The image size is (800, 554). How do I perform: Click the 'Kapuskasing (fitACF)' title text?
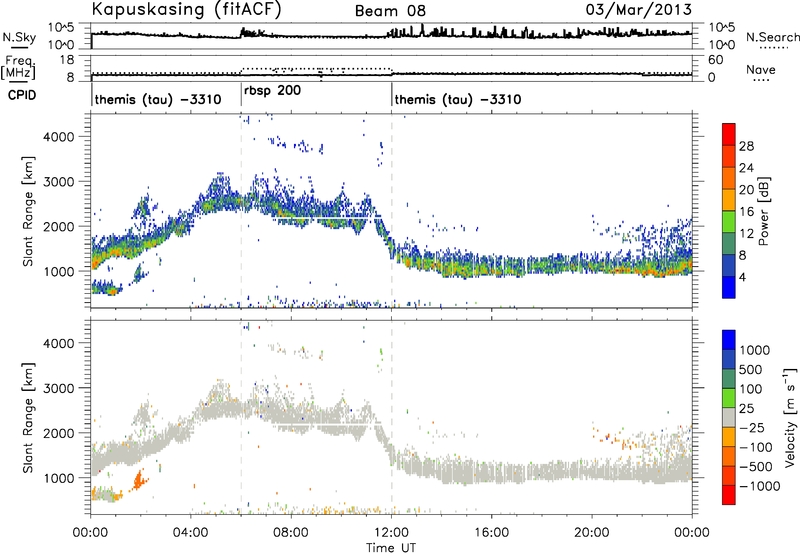(x=186, y=9)
